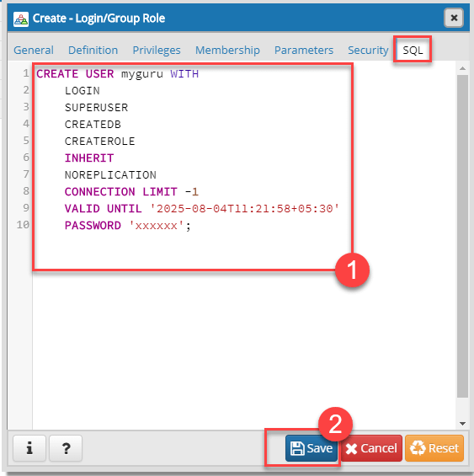Open the info button with i icon

click(29, 448)
